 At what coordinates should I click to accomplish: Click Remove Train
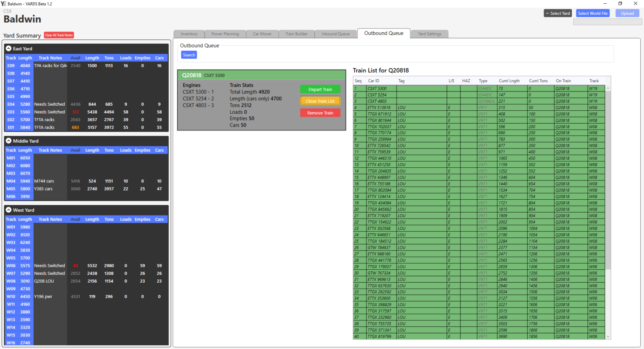320,112
